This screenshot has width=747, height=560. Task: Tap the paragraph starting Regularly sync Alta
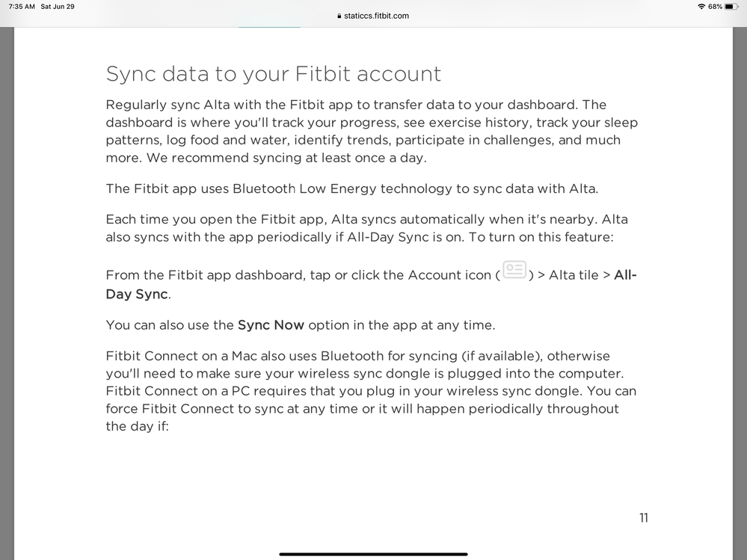pos(372,131)
